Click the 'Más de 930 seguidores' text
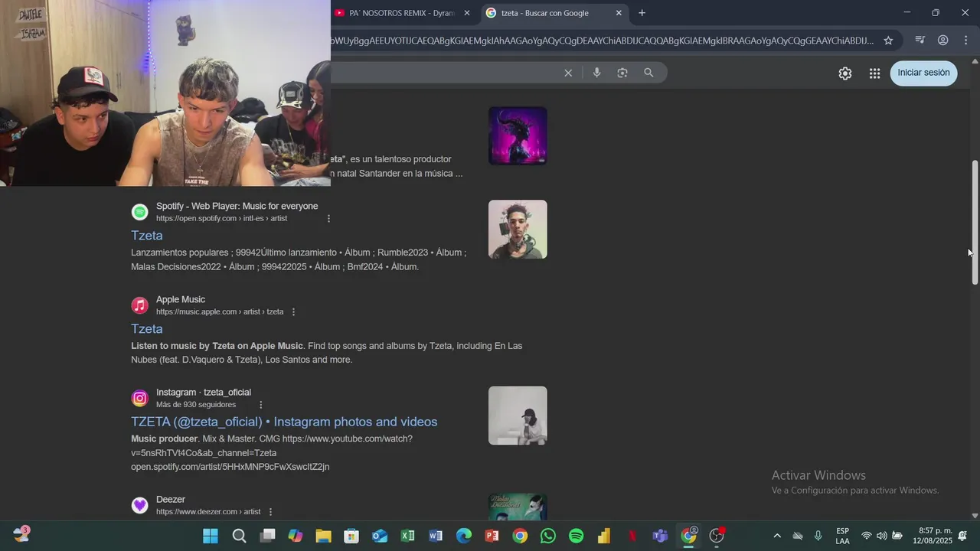Viewport: 980px width, 551px height. pos(196,405)
